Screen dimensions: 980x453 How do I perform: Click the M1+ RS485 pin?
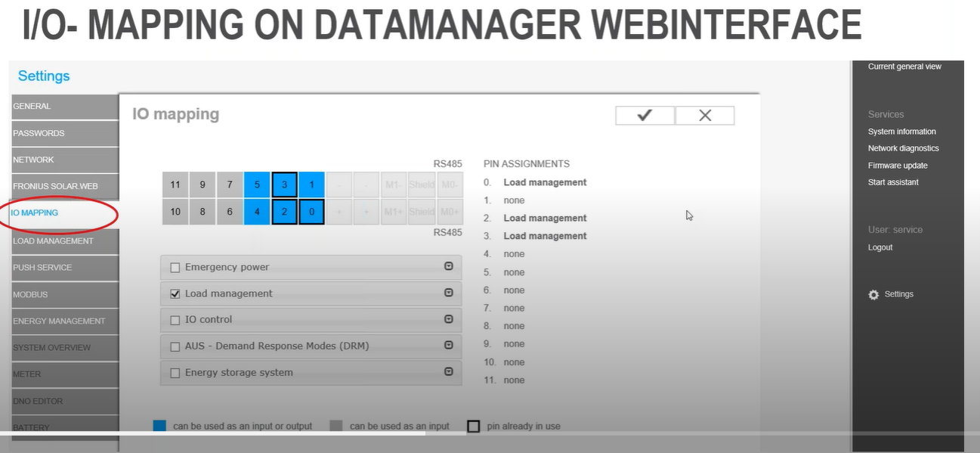click(x=393, y=212)
